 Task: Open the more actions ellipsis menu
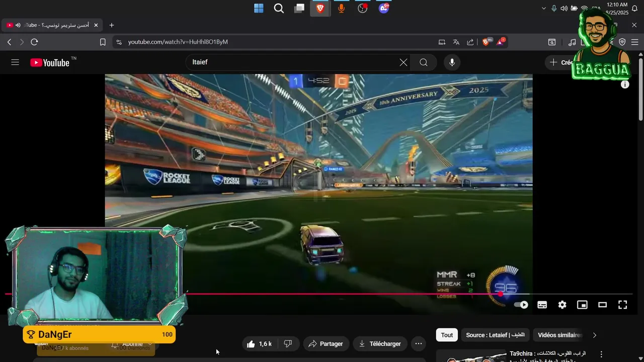tap(419, 344)
